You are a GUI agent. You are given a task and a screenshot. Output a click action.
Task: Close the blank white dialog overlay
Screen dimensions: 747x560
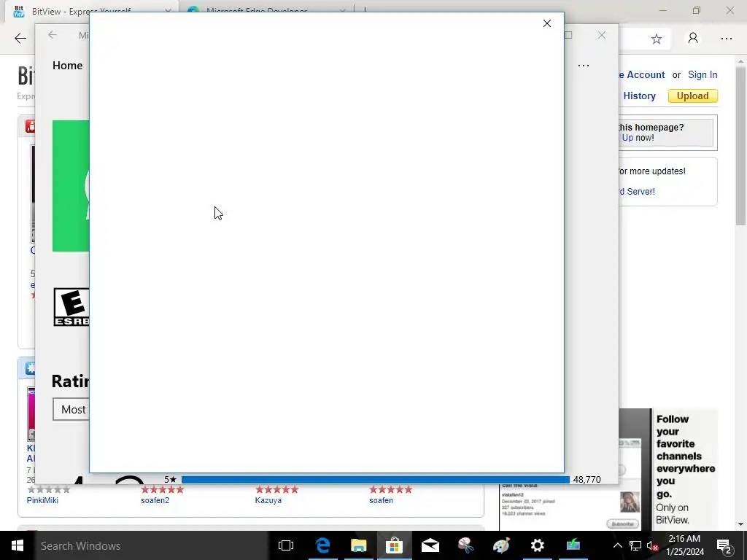tap(547, 23)
